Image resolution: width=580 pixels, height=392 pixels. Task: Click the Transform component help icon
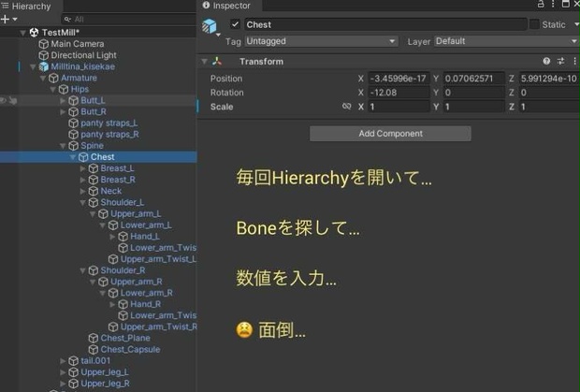(546, 62)
